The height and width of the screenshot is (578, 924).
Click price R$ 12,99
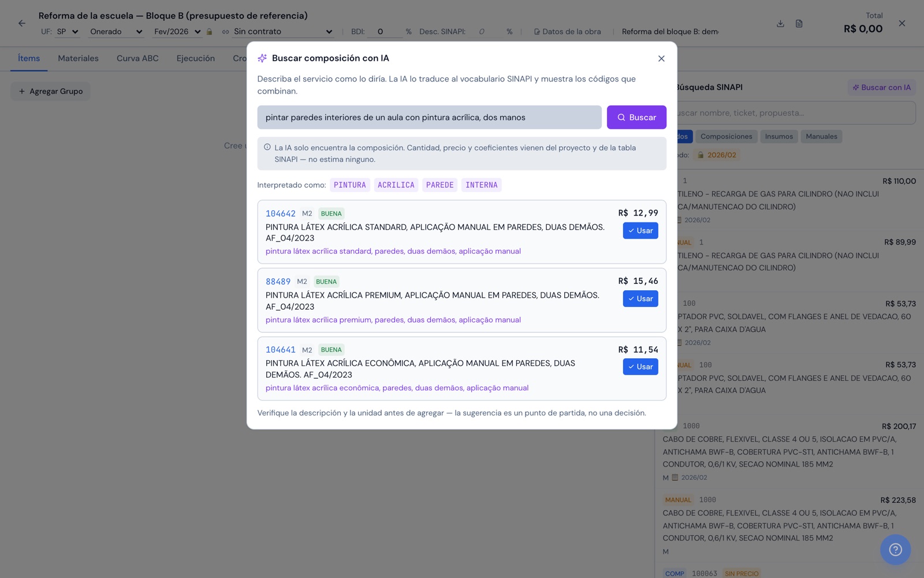pyautogui.click(x=638, y=213)
